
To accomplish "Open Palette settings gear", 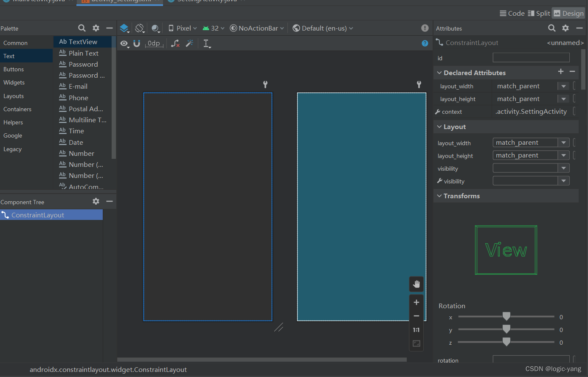I will pos(96,28).
